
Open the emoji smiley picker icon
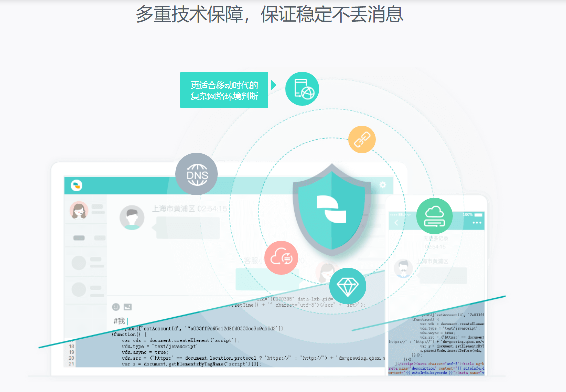pos(116,307)
